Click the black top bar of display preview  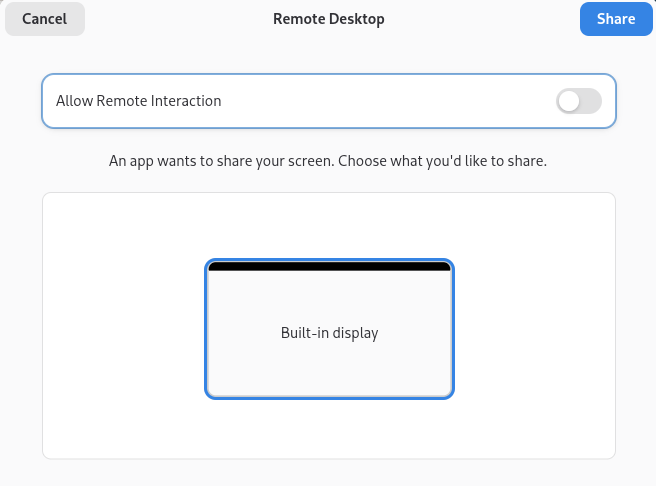coord(329,267)
